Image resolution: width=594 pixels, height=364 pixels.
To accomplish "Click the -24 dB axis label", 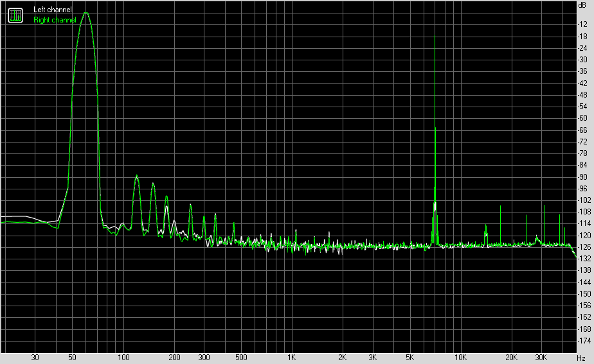I will tap(582, 48).
